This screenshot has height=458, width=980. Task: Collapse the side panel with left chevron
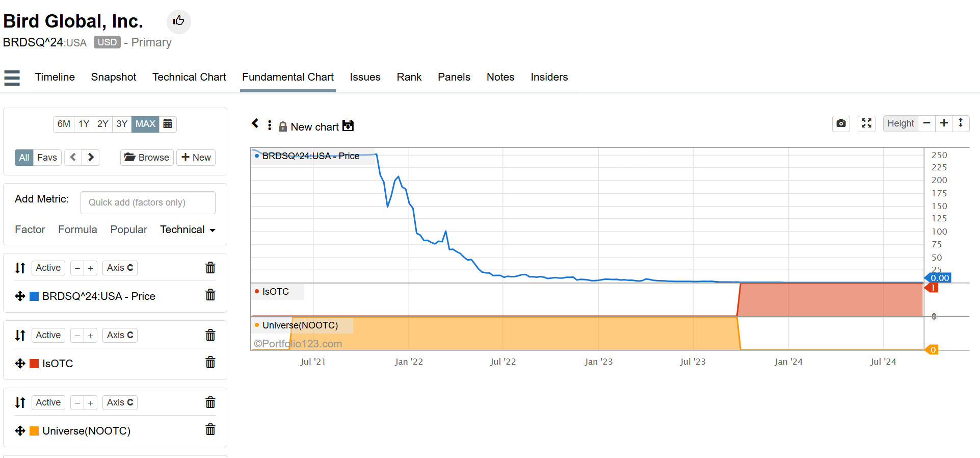coord(255,123)
